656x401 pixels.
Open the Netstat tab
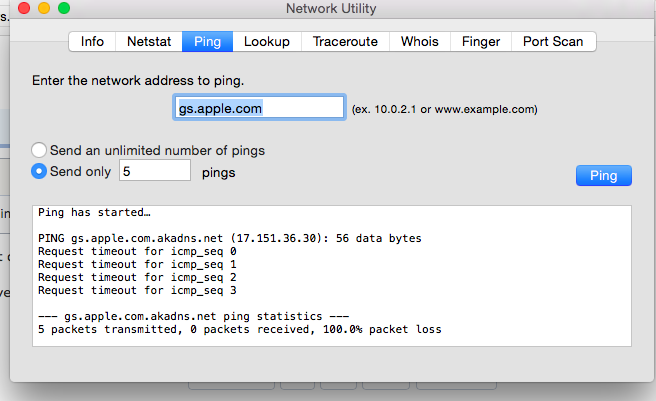click(x=149, y=41)
